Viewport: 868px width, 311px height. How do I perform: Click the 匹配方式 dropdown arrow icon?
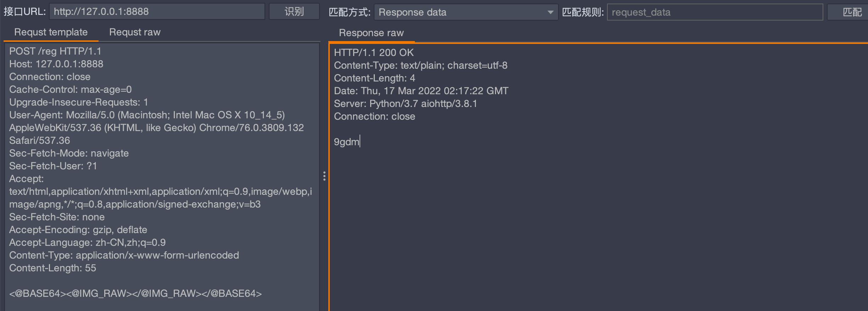(x=550, y=12)
